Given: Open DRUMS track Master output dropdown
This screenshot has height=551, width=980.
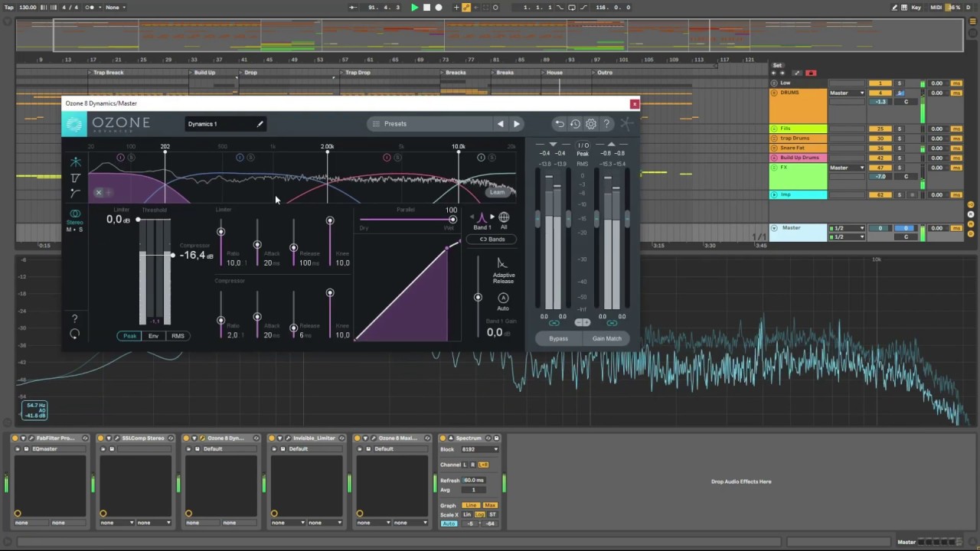Looking at the screenshot, I should pyautogui.click(x=848, y=93).
